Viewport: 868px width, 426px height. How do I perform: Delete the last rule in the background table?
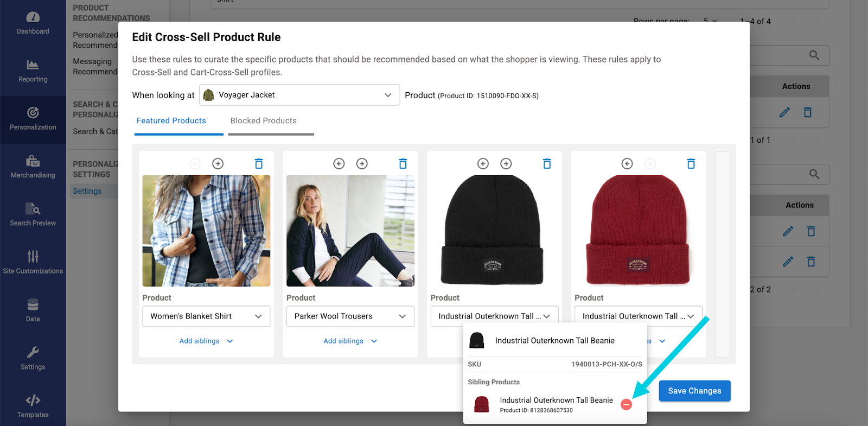tap(811, 262)
